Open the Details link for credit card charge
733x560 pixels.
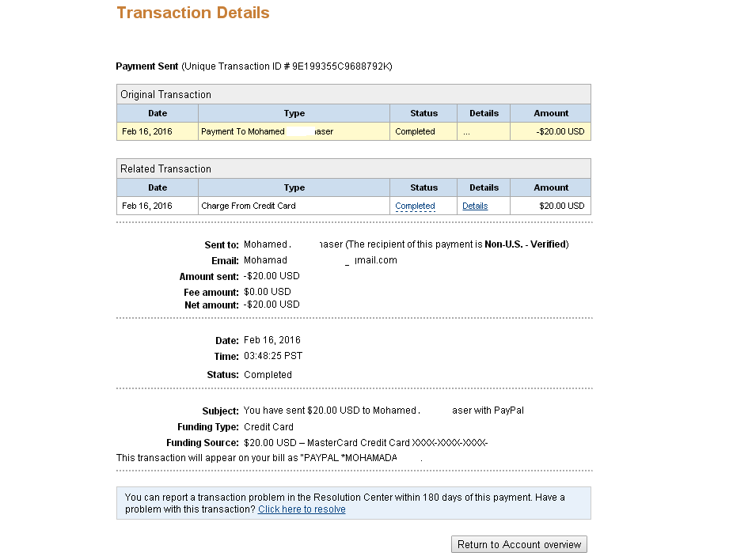475,206
